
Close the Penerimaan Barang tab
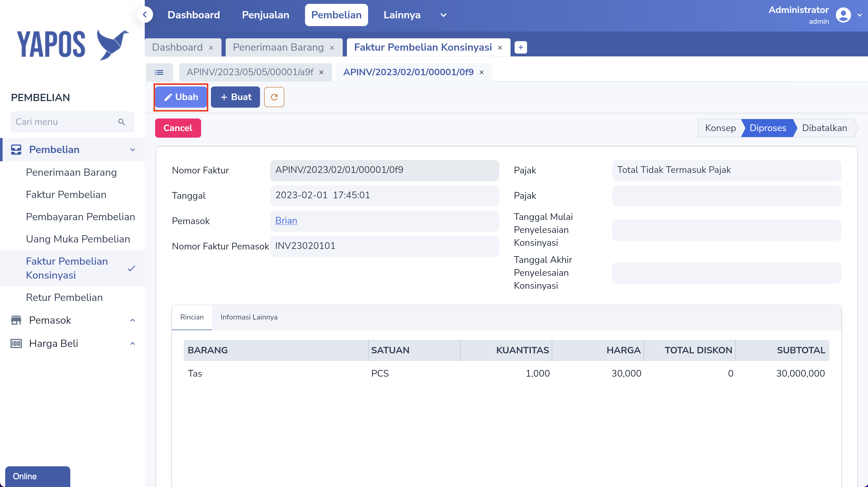(332, 48)
